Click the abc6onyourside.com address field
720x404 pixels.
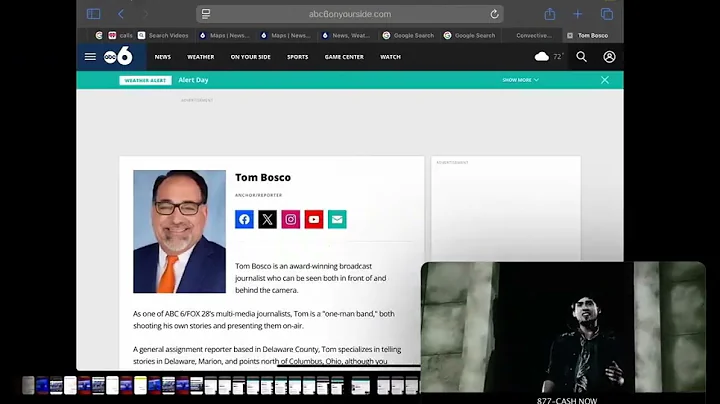tap(350, 14)
